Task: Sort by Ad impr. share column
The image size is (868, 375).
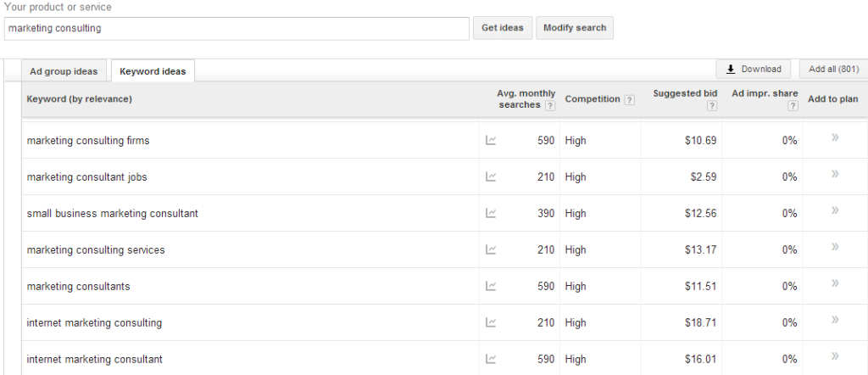Action: click(765, 93)
